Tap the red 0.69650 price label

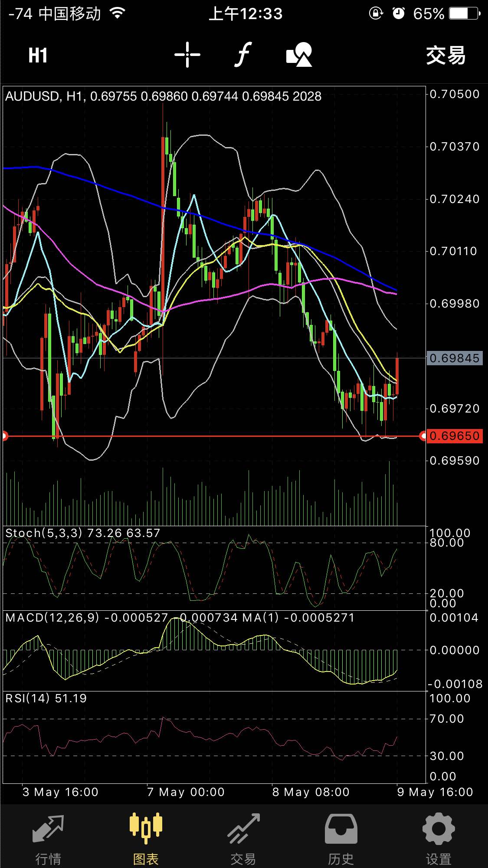tap(455, 436)
